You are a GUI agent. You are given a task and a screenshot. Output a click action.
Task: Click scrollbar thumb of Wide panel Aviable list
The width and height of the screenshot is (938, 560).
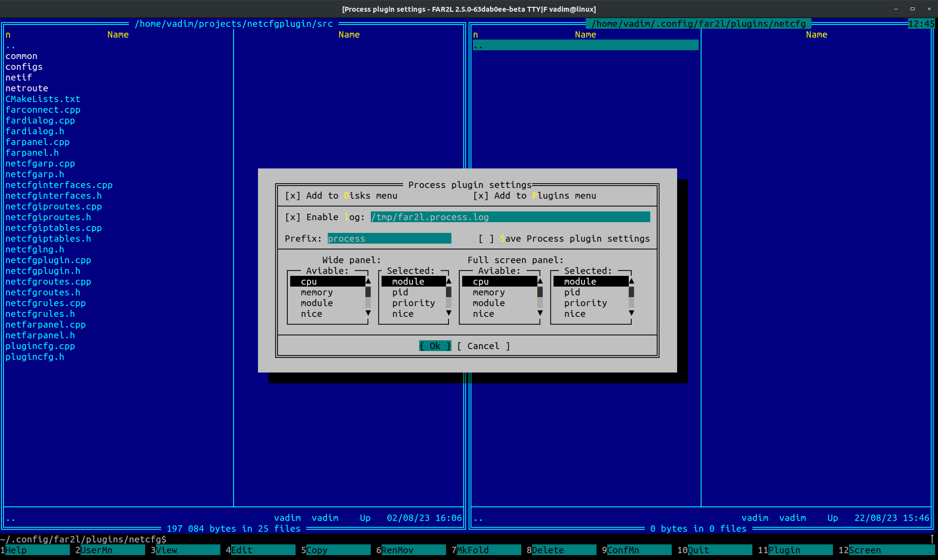tap(368, 292)
